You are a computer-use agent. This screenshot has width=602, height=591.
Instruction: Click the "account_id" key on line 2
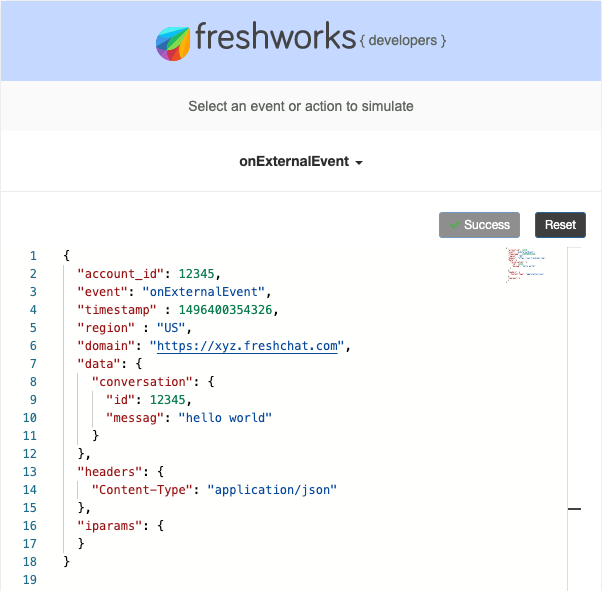coord(121,274)
